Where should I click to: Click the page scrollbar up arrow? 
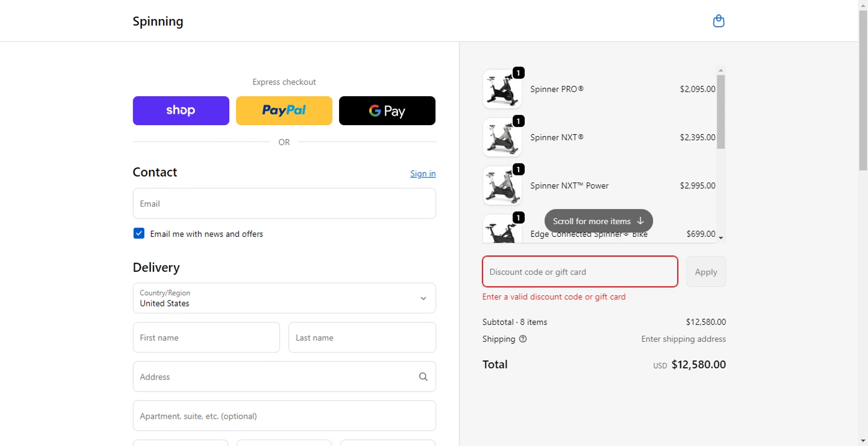(863, 5)
